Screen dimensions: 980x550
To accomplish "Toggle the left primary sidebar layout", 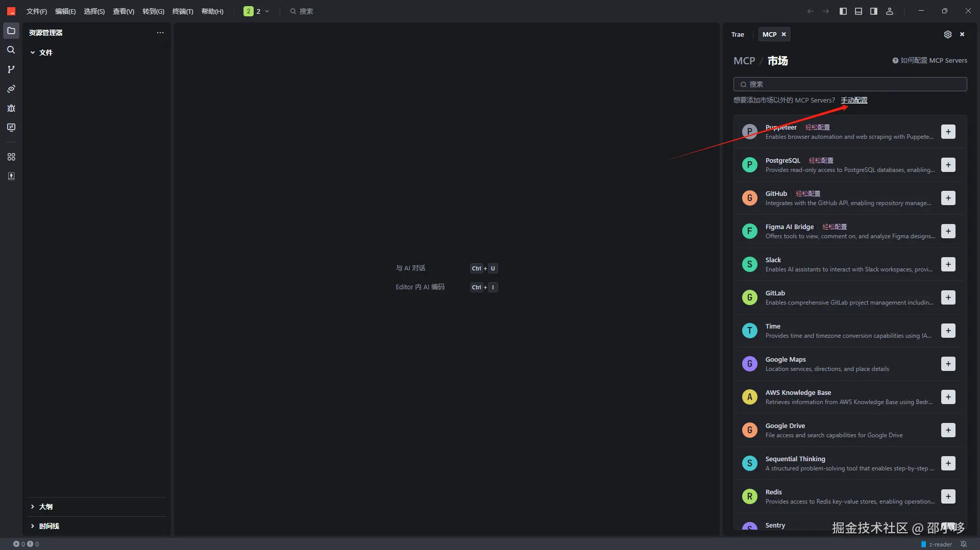I will pos(843,11).
